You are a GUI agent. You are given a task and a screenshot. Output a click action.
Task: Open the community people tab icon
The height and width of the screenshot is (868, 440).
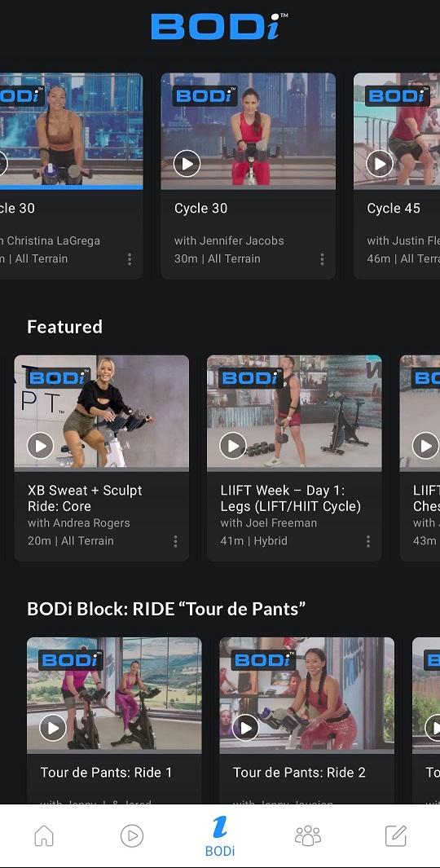[x=308, y=835]
